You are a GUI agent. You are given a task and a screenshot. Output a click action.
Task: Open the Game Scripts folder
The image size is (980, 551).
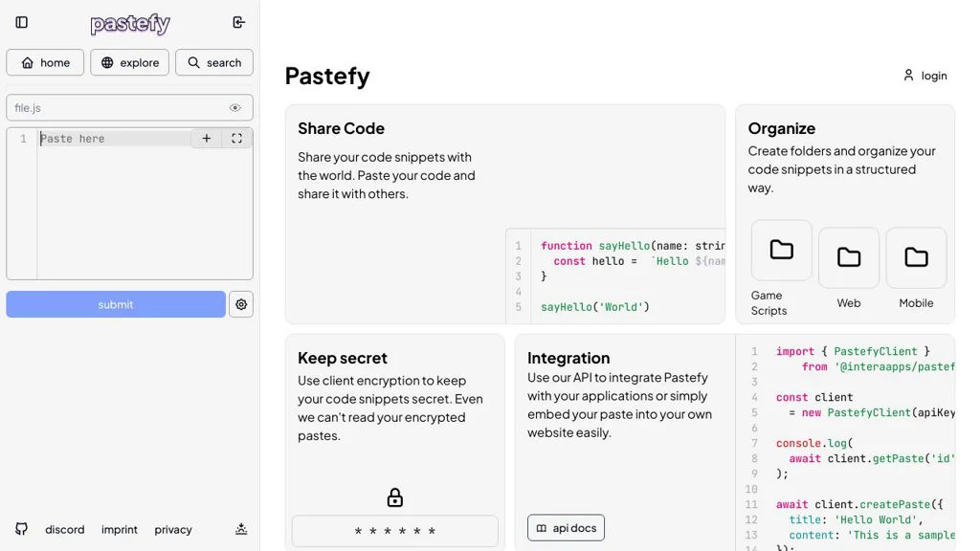pos(781,251)
